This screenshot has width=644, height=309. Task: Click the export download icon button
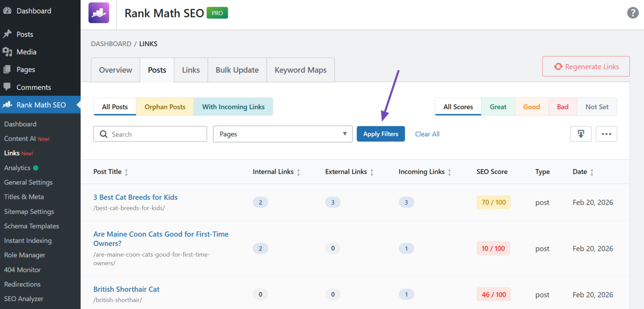(x=581, y=134)
